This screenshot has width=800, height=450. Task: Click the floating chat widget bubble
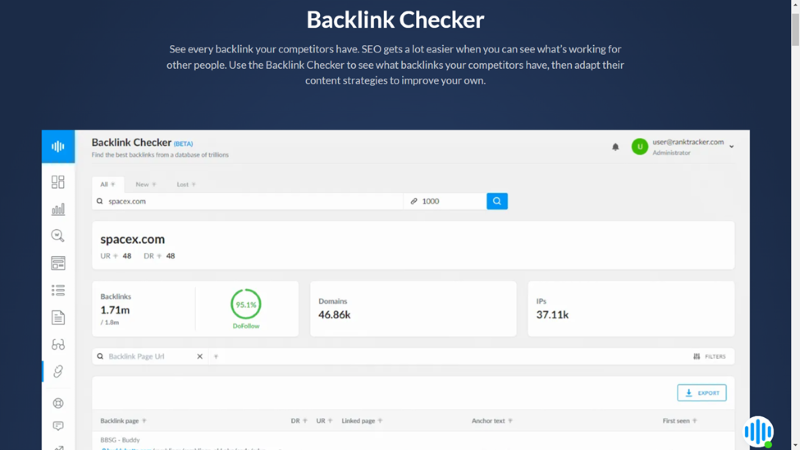758,432
